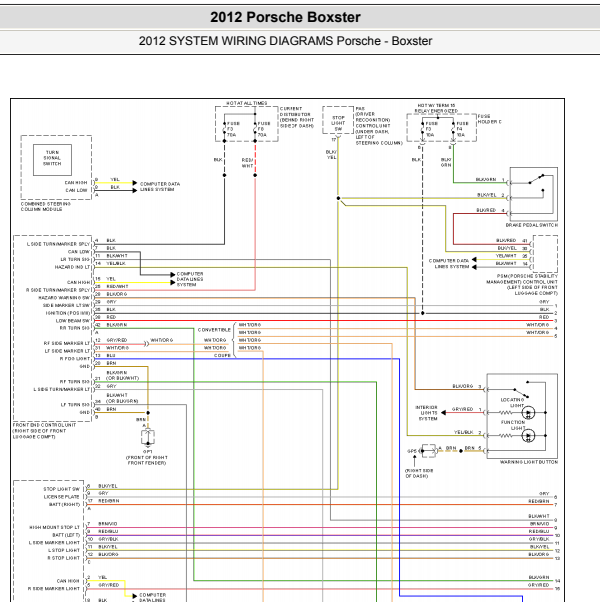Select the FUSE F3 10A symbol

[x=428, y=129]
